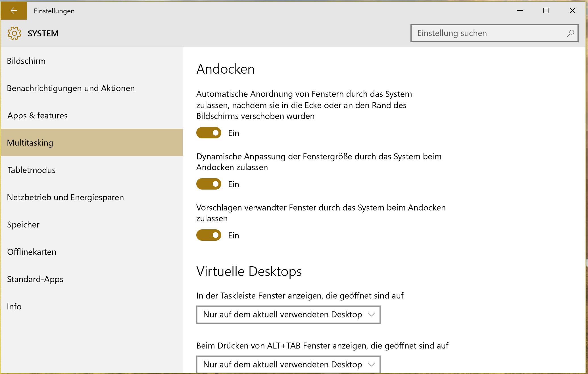
Task: Close the Einstellungen window
Action: tap(572, 11)
